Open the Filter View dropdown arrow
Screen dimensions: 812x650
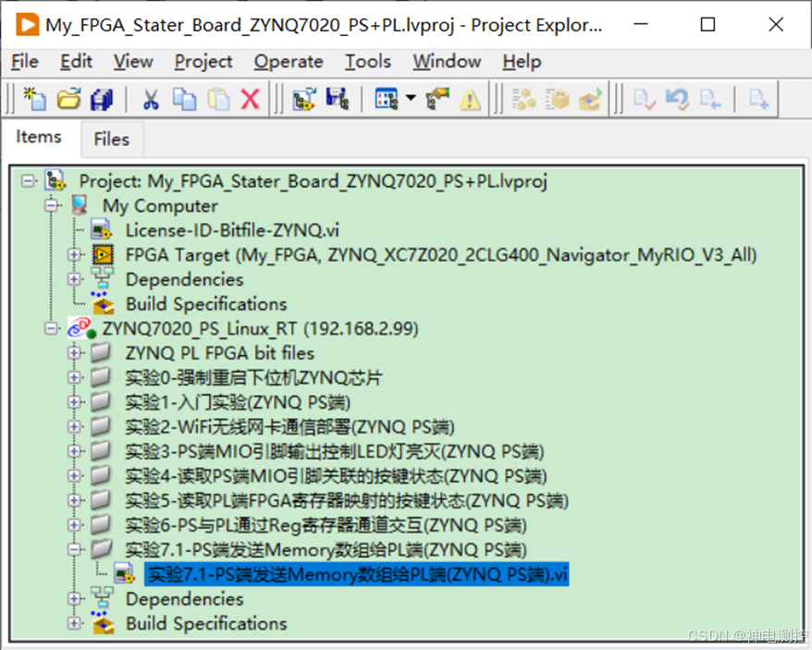tap(411, 97)
